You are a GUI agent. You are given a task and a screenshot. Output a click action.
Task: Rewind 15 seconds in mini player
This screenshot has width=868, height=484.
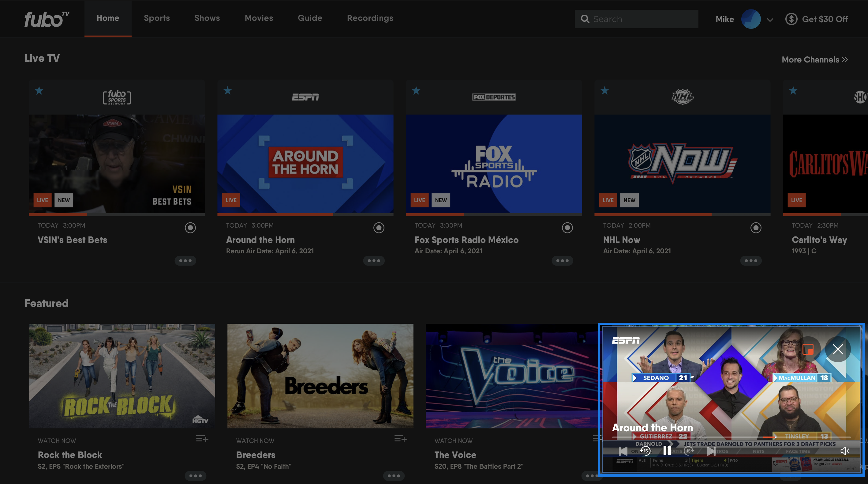point(645,451)
